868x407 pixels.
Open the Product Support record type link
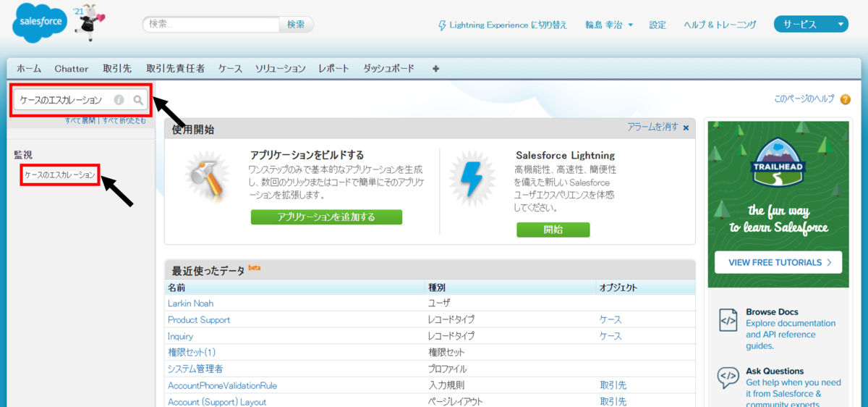point(199,320)
